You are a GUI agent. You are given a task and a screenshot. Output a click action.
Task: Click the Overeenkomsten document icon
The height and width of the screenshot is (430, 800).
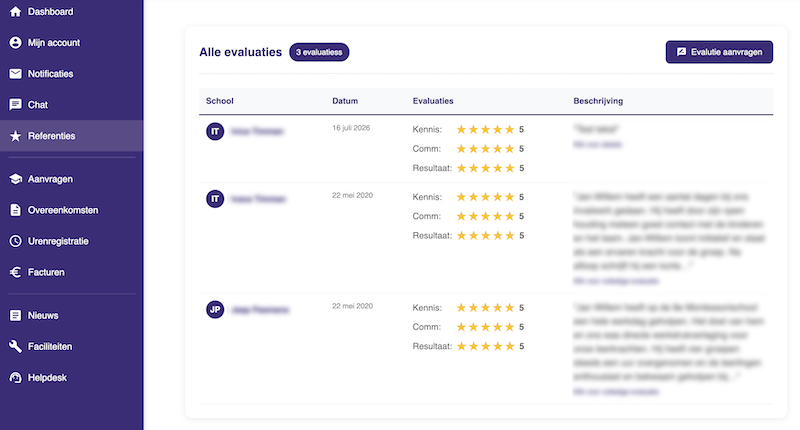coord(15,210)
